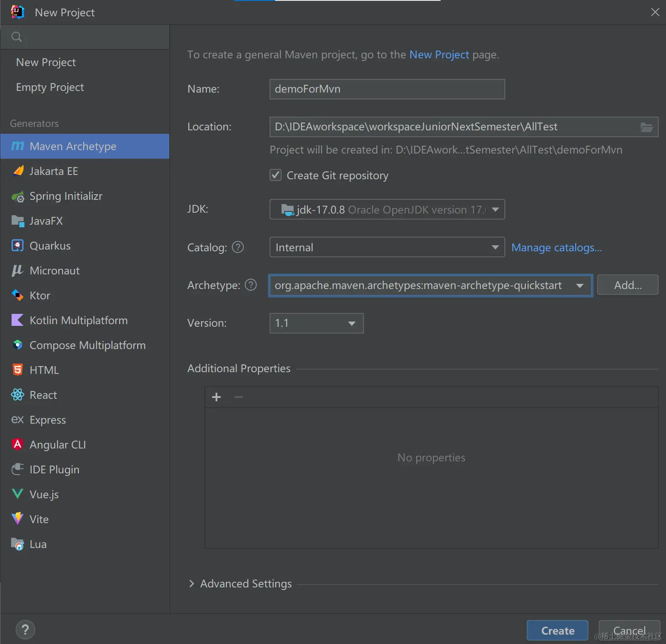Add a new additional property

point(216,397)
